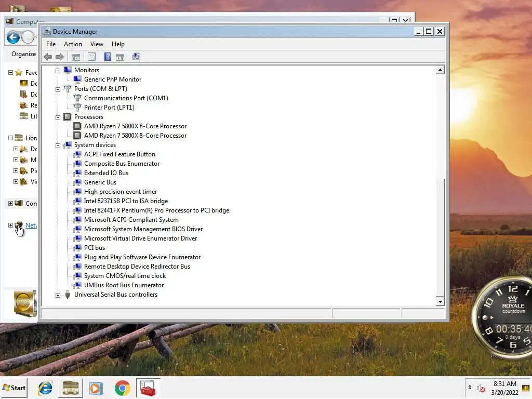This screenshot has width=532, height=399.
Task: Expand Universal Serial Bus controllers
Action: pyautogui.click(x=58, y=295)
